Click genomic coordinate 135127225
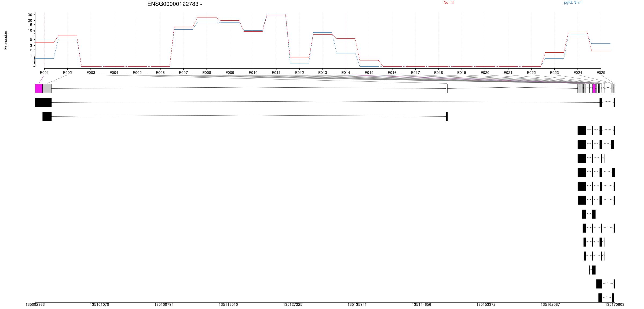644x309 pixels. (293, 304)
